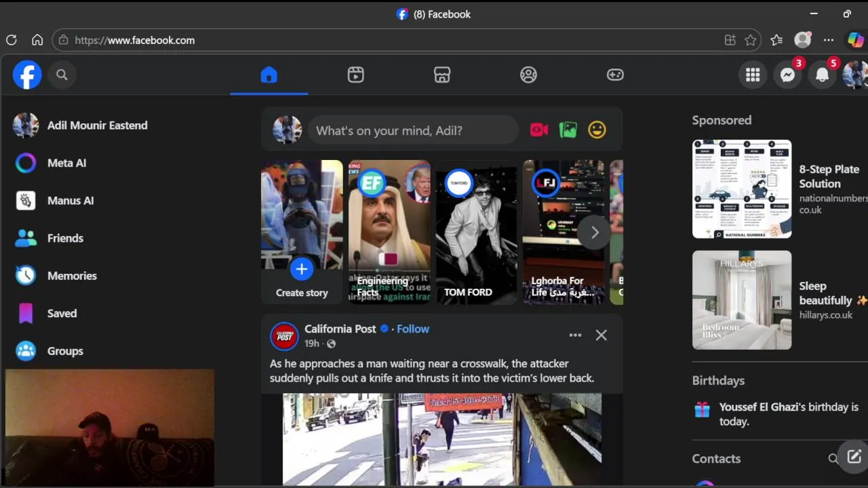Open Engineering Facts story

pos(389,232)
